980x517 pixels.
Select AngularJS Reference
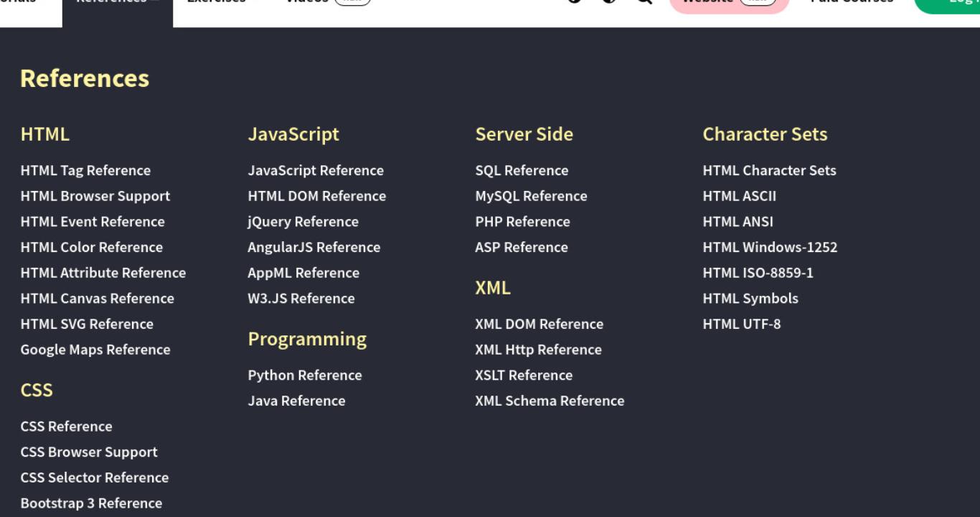(314, 247)
